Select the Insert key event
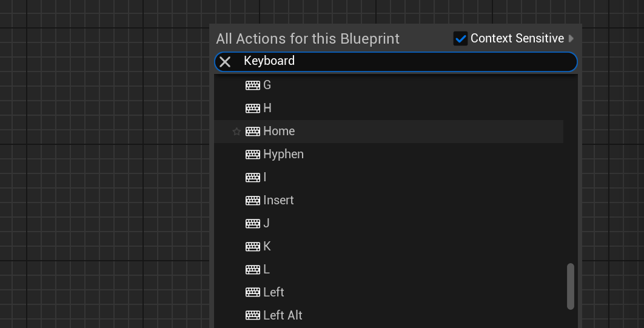The height and width of the screenshot is (328, 644). pos(278,201)
